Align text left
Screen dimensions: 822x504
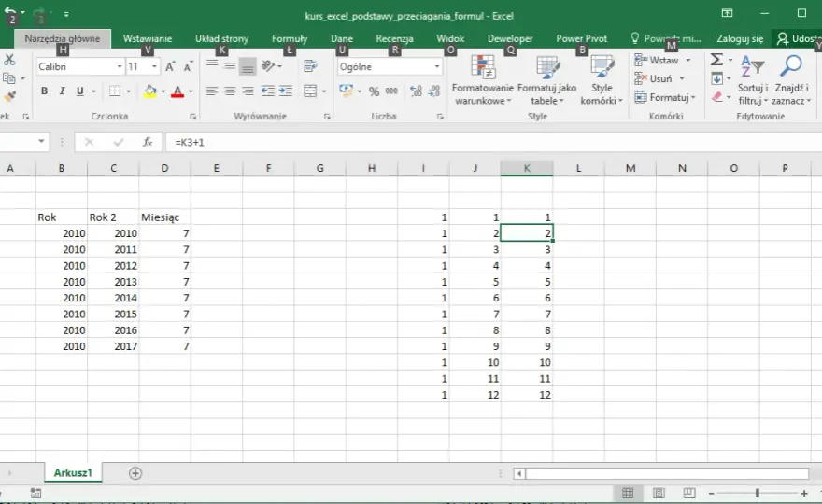click(x=212, y=91)
